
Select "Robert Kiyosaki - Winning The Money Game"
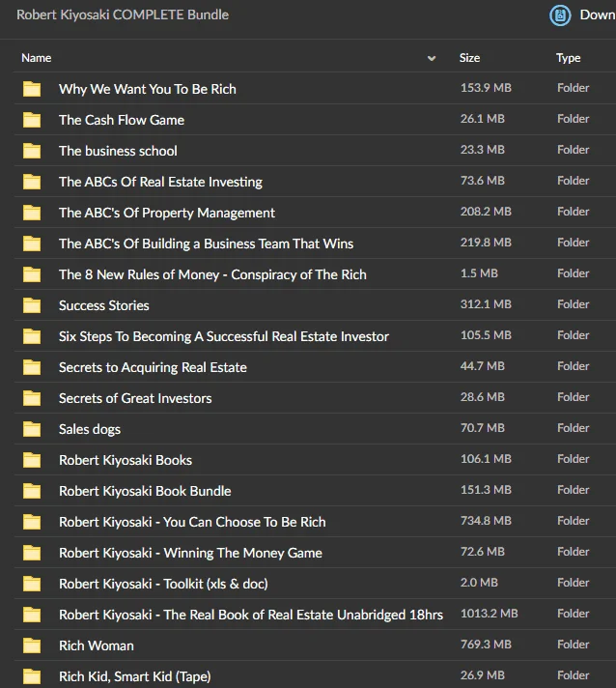click(x=190, y=553)
